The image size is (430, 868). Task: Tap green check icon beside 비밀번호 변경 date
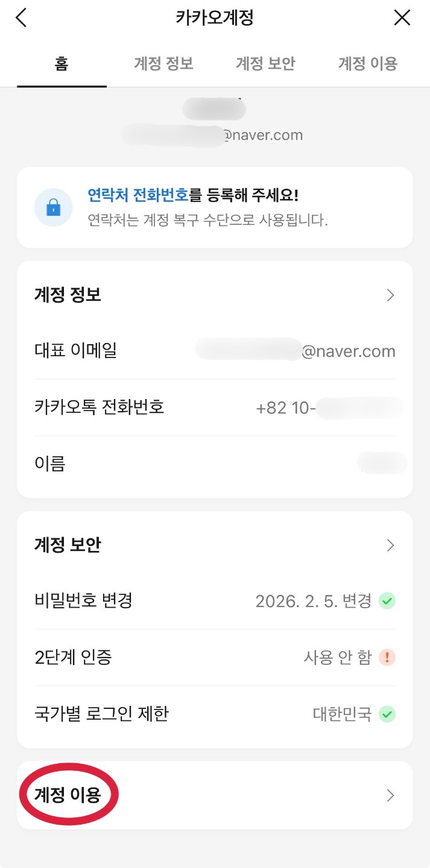coord(387,601)
